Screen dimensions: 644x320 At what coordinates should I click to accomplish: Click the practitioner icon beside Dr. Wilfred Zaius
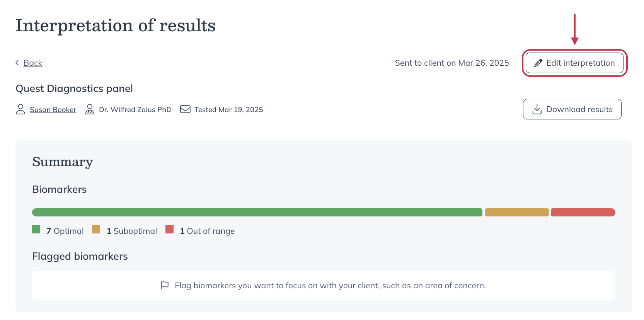(90, 109)
